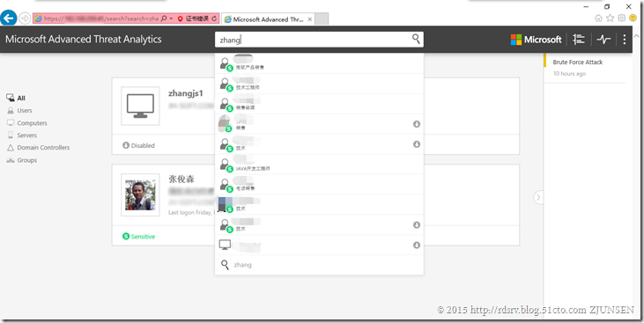This screenshot has width=644, height=323.
Task: Filter results by All
Action: (x=16, y=98)
